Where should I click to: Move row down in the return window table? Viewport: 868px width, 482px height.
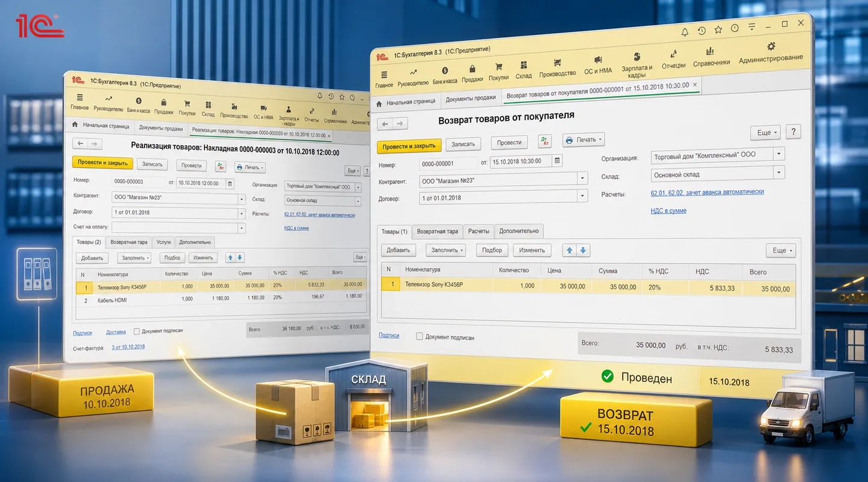click(582, 250)
